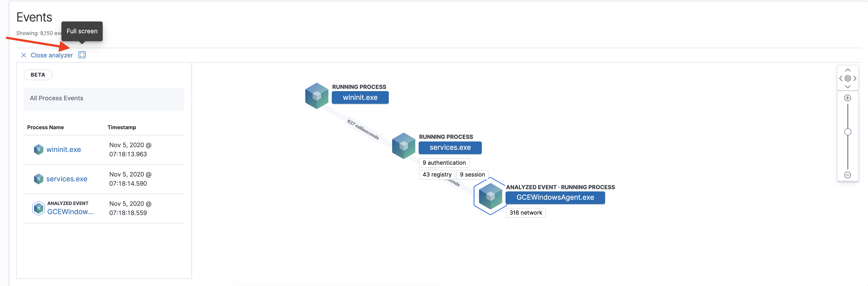This screenshot has width=868, height=286.
Task: Toggle All Process Events filter
Action: [x=104, y=98]
